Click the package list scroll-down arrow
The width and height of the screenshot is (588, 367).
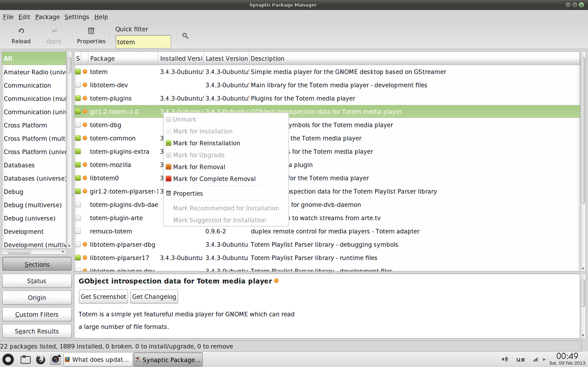pyautogui.click(x=583, y=269)
